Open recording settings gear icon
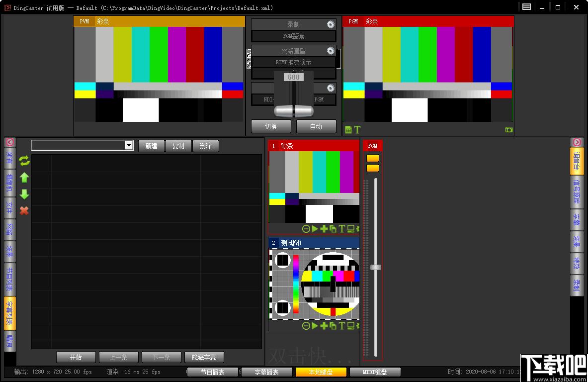This screenshot has width=588, height=382. (x=331, y=24)
